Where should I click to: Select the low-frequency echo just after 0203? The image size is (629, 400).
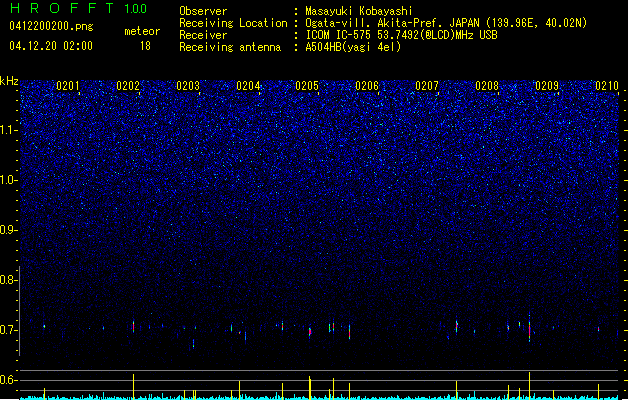193,344
